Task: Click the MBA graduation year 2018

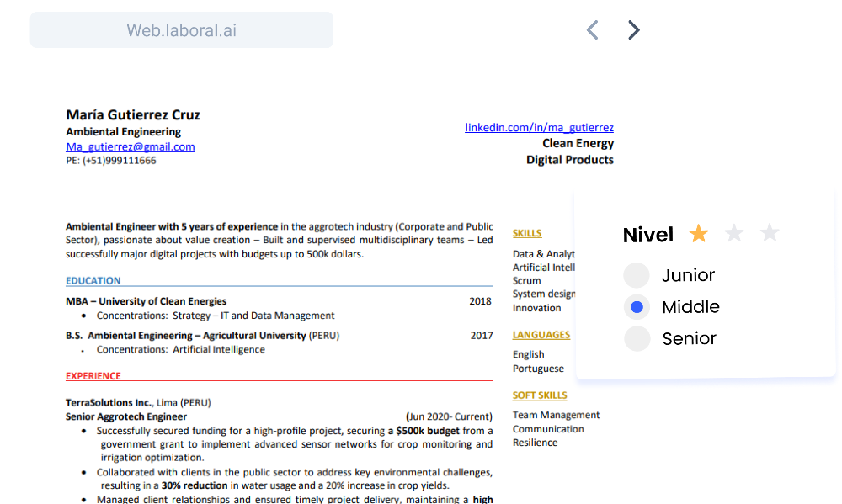Action: [x=480, y=302]
